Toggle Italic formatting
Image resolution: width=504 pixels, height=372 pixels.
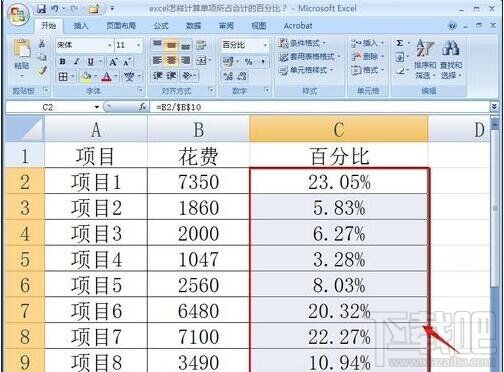[77, 62]
